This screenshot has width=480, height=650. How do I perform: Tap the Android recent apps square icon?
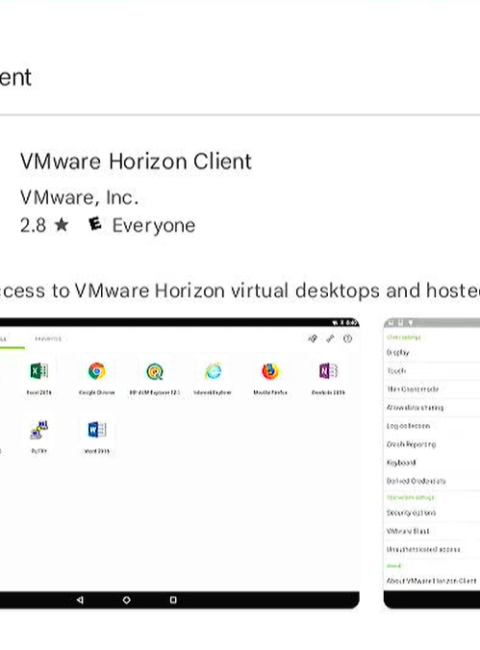click(173, 600)
